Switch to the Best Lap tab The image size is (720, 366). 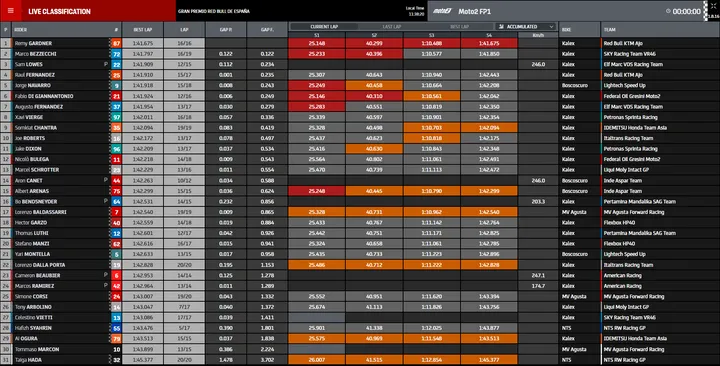click(459, 27)
